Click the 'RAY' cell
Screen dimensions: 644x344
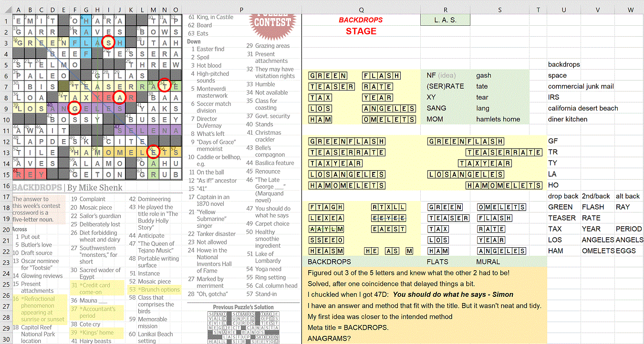[x=630, y=207]
